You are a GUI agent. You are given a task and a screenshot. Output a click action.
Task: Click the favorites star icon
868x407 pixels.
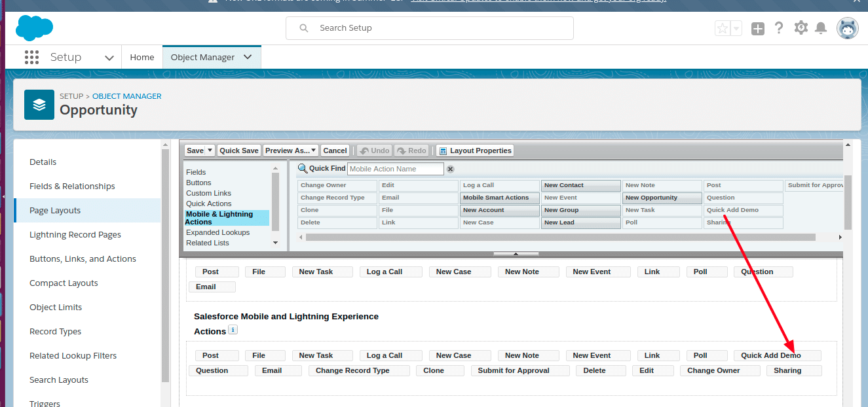[723, 28]
